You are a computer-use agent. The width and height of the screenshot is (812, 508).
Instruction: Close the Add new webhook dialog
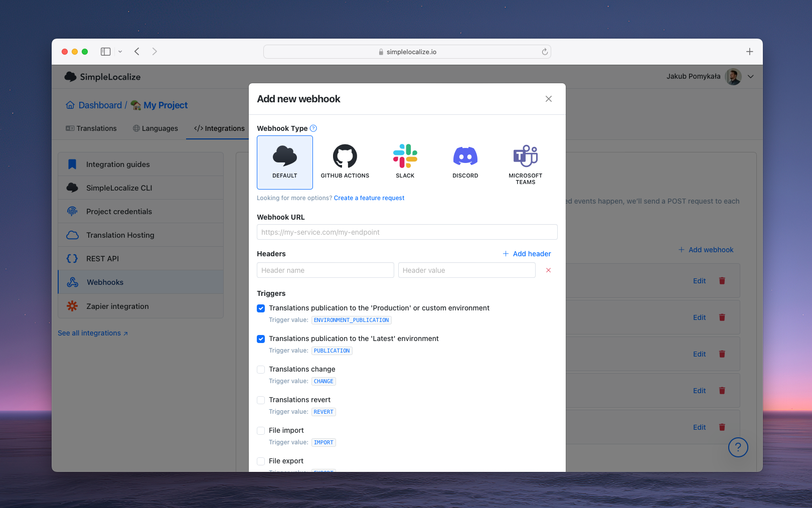click(x=549, y=99)
